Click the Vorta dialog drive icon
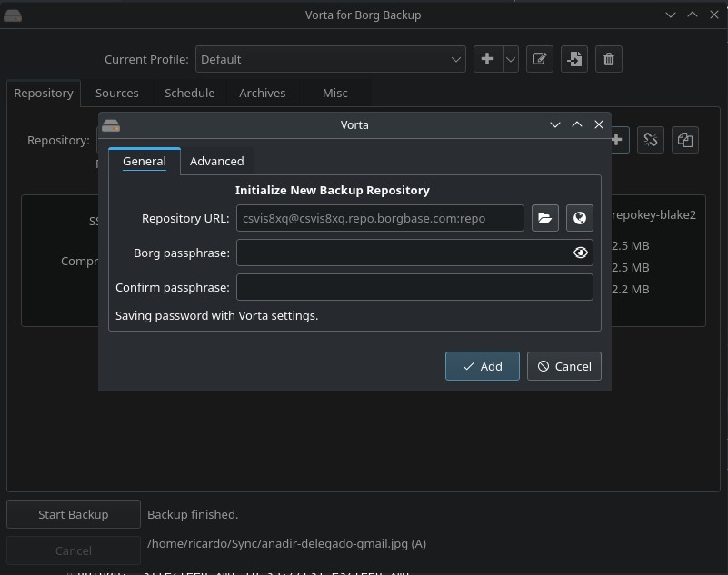Viewport: 728px width, 575px height. (111, 125)
